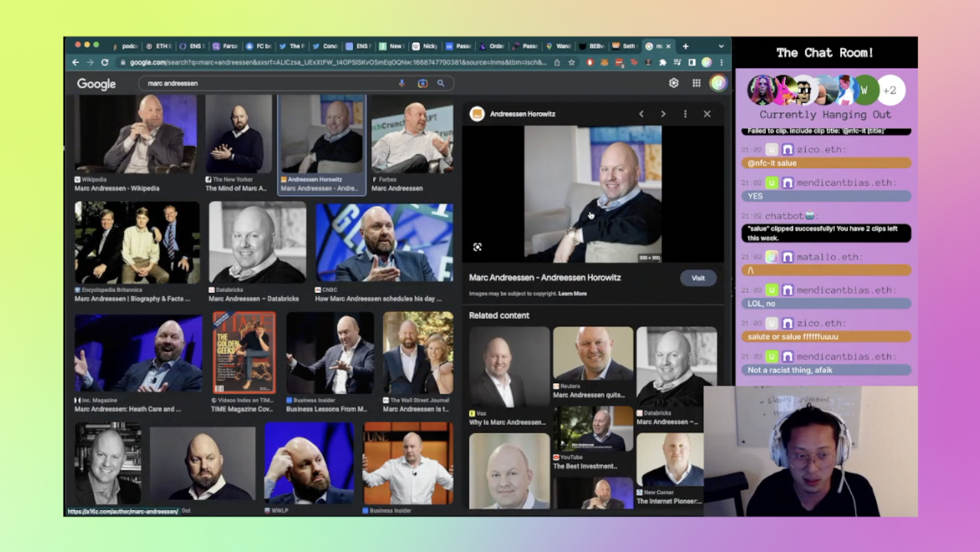Close the image preview panel
980x552 pixels.
(x=707, y=114)
